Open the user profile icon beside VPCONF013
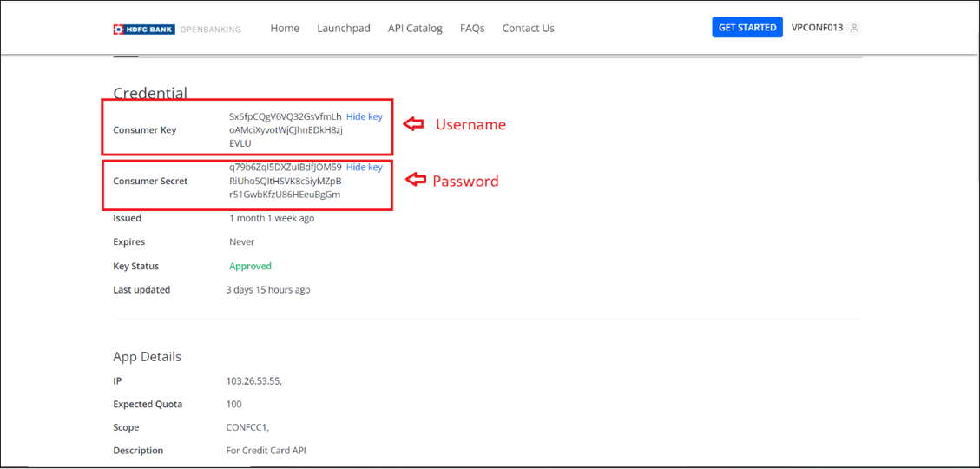The height and width of the screenshot is (469, 980). (854, 28)
